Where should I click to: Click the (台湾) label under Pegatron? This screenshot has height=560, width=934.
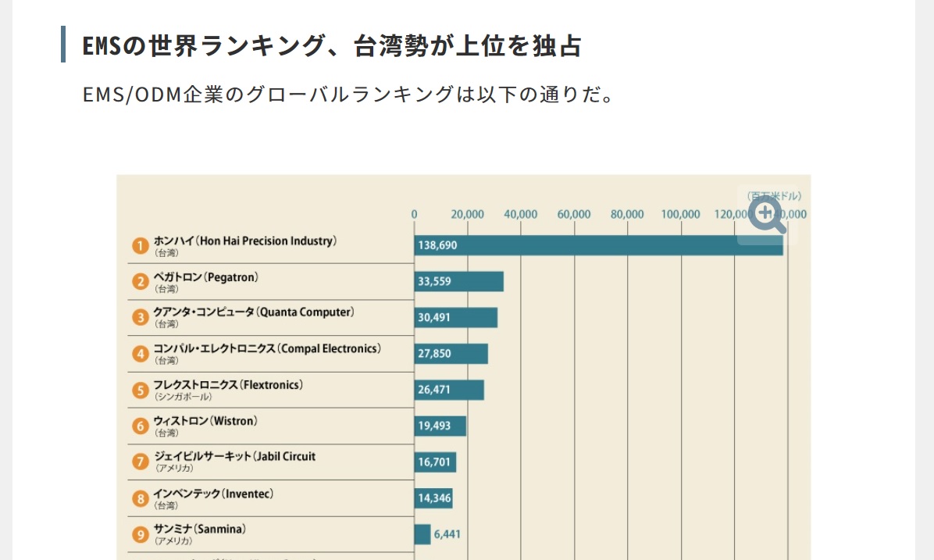167,289
